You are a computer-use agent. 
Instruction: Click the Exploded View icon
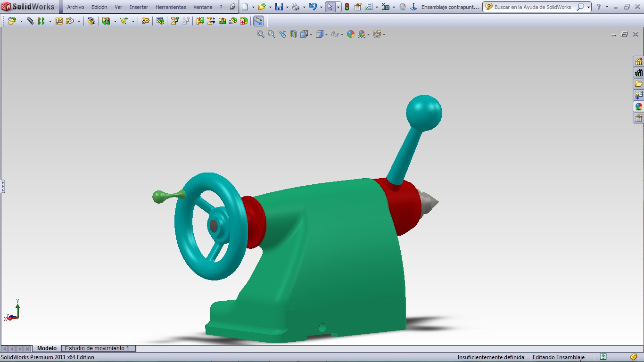(x=175, y=21)
